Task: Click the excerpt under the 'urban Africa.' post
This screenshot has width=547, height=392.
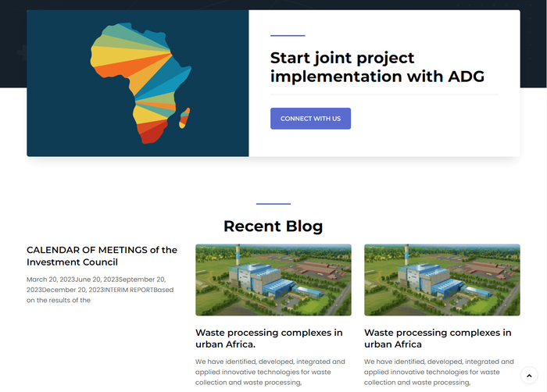Action: (270, 372)
